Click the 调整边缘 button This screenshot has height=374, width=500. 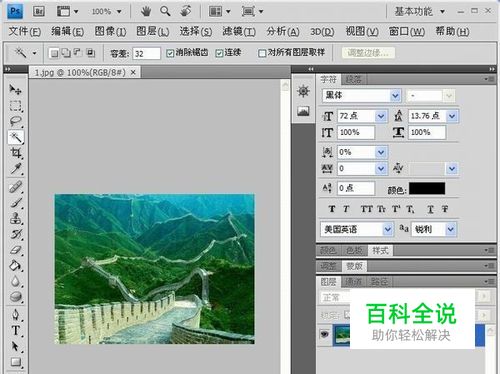point(368,53)
